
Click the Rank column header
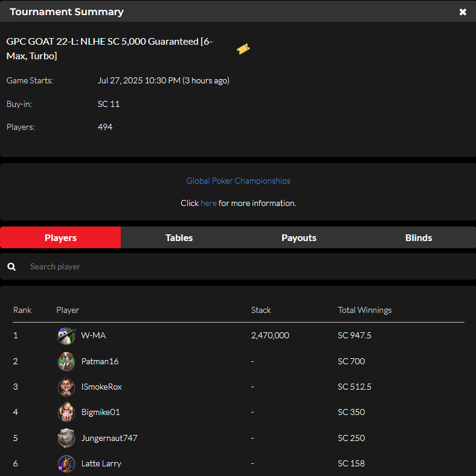click(x=22, y=310)
